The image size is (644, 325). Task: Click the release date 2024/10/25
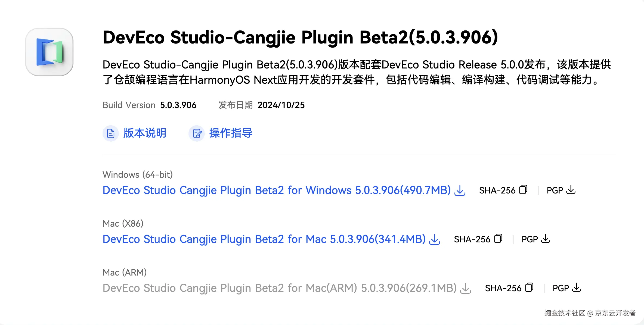click(x=281, y=105)
